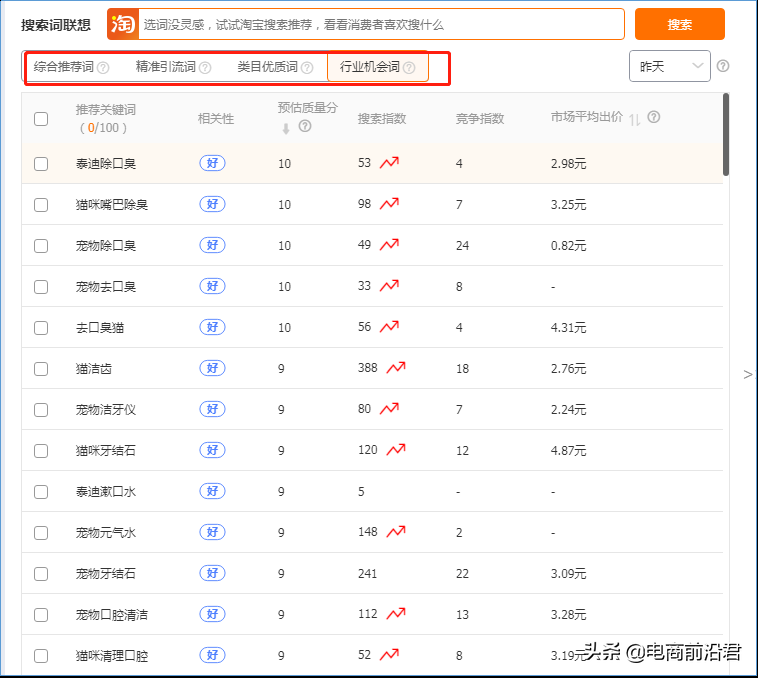Check the box for 猫咪嘴巴除臭
This screenshot has height=678, width=758.
(x=41, y=205)
